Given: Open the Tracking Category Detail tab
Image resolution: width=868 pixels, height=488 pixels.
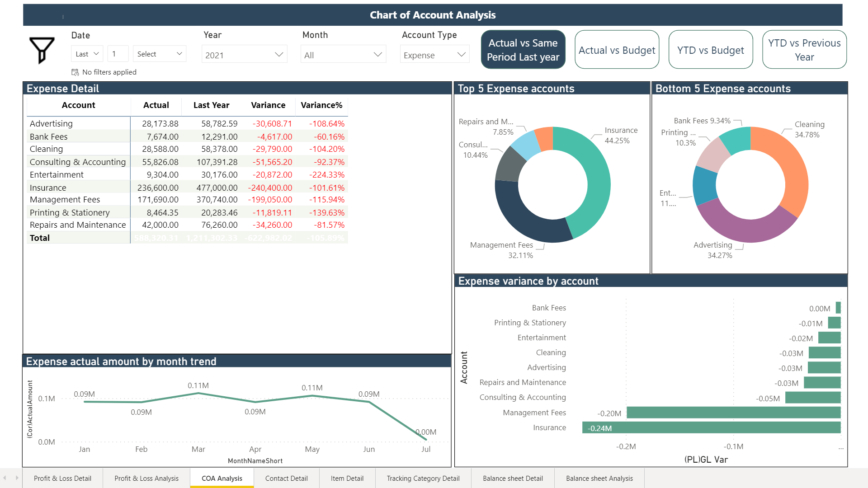Looking at the screenshot, I should [x=423, y=478].
